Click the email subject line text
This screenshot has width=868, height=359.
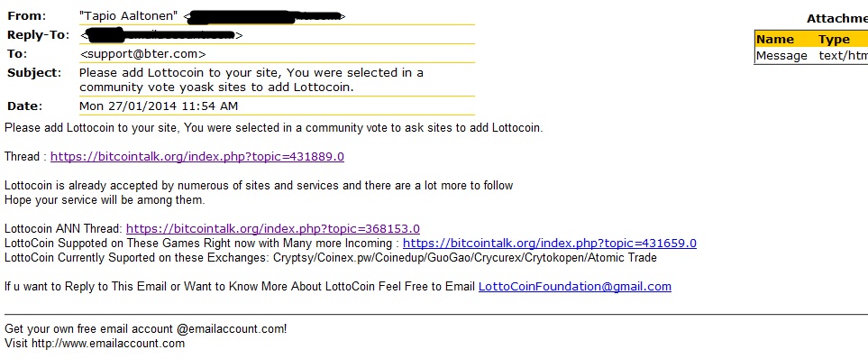(251, 79)
